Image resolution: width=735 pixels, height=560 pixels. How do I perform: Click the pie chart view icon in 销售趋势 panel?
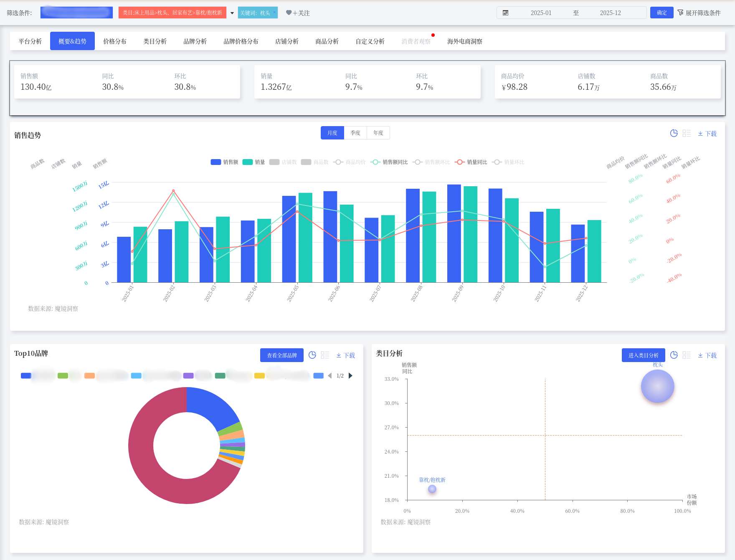click(x=674, y=133)
